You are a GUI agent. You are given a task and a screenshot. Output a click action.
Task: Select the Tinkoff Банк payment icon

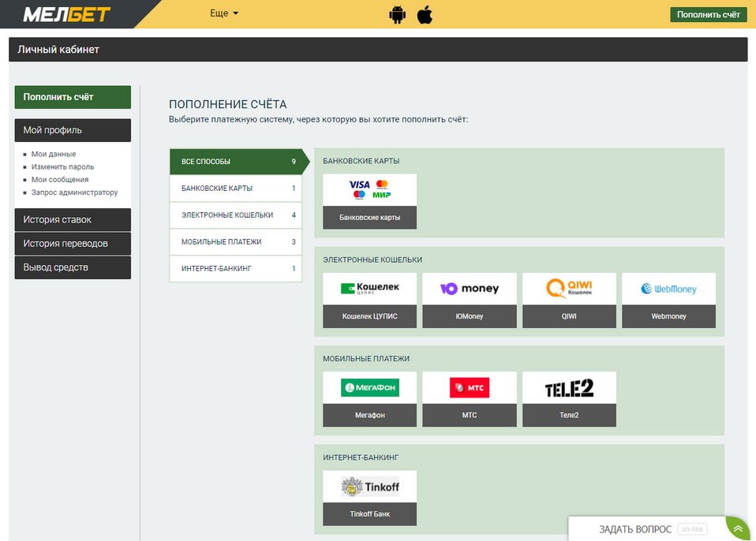(369, 486)
